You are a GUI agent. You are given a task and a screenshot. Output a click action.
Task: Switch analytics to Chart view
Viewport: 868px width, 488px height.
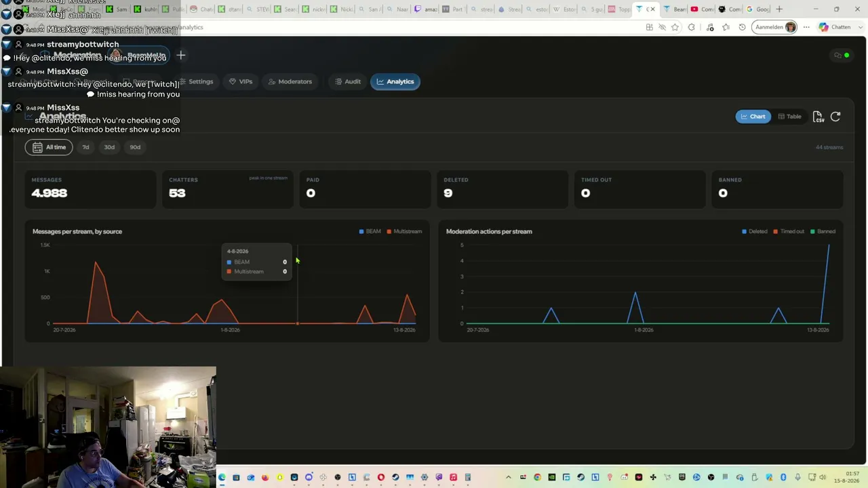coord(753,117)
